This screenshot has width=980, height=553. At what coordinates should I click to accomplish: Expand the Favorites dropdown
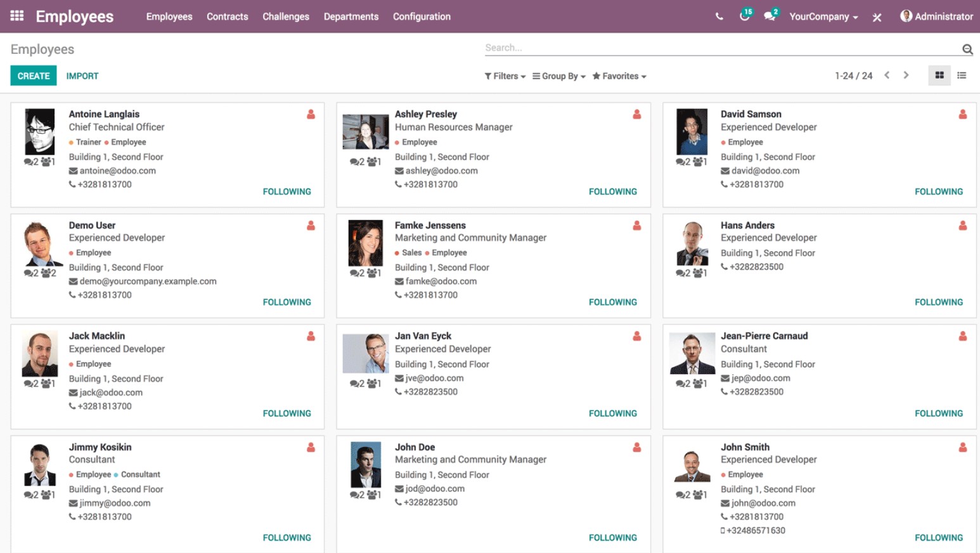click(x=619, y=76)
